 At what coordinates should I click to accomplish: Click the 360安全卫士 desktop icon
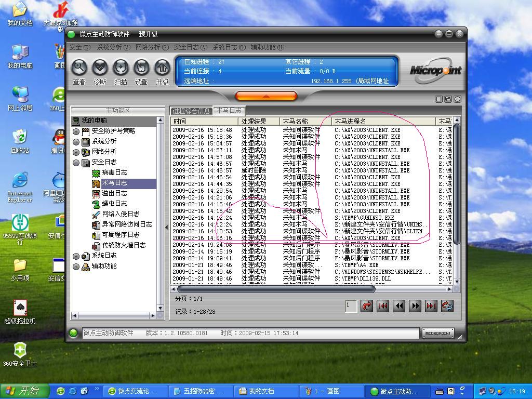click(x=20, y=354)
